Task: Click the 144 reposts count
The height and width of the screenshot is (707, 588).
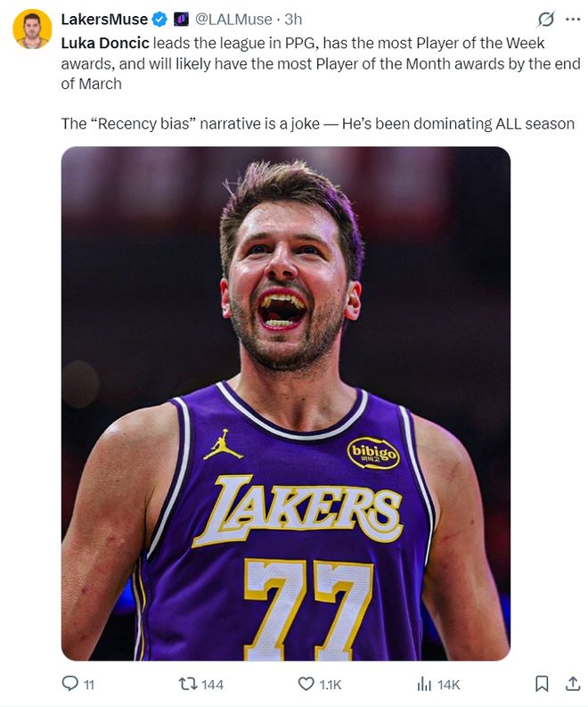Action: pyautogui.click(x=212, y=685)
